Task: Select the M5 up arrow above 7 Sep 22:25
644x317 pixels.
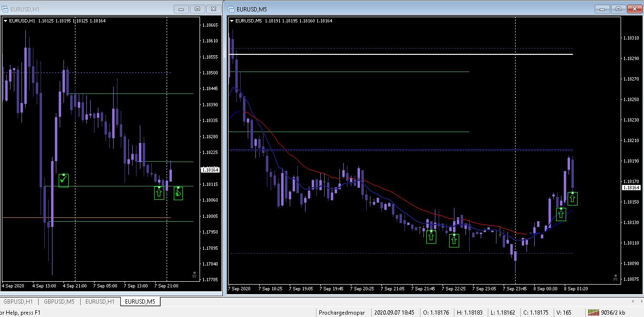Action: pos(454,240)
